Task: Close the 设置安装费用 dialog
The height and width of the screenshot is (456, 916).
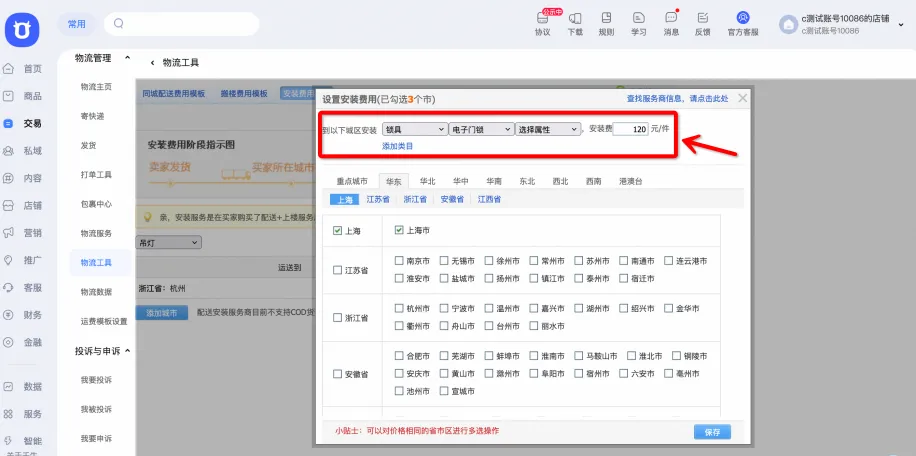Action: coord(742,98)
